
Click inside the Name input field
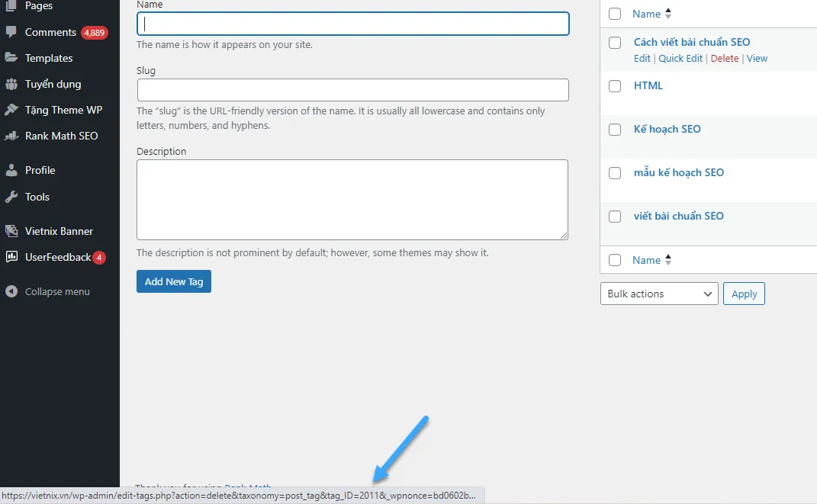[x=352, y=24]
